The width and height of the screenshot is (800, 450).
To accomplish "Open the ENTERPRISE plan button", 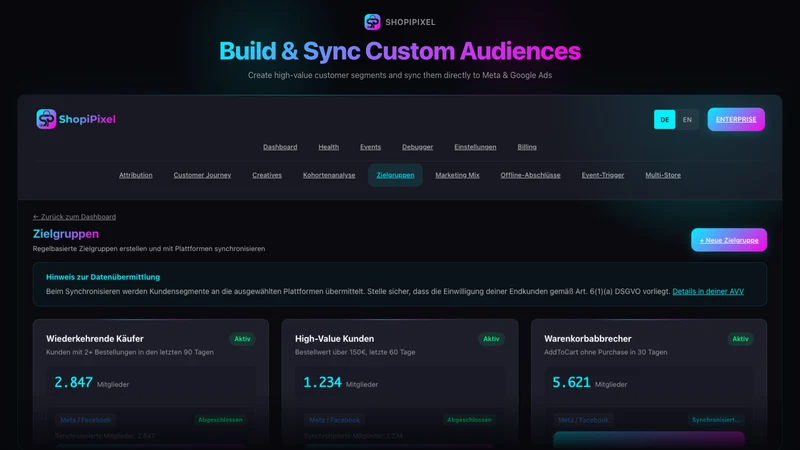I will pyautogui.click(x=736, y=119).
